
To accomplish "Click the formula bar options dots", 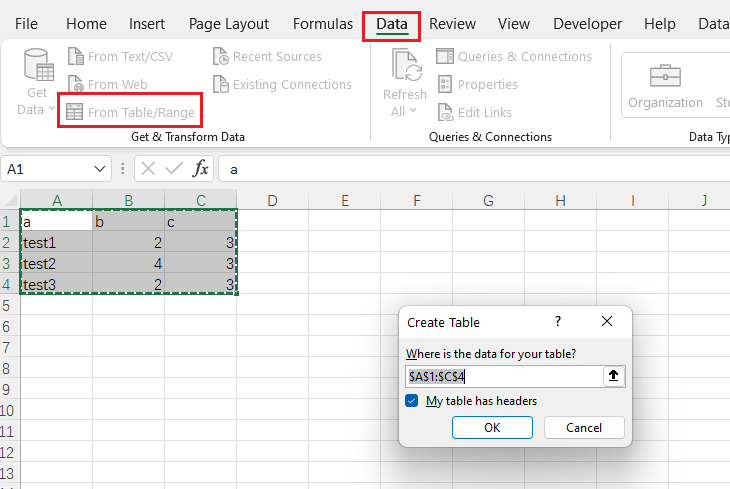I will [122, 169].
